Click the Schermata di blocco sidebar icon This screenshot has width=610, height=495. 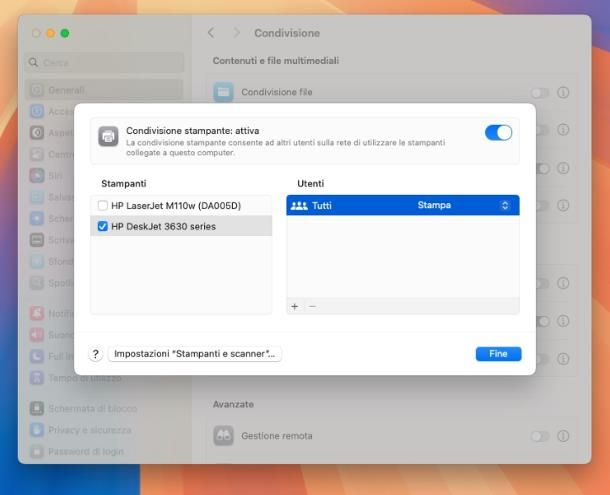click(x=37, y=408)
